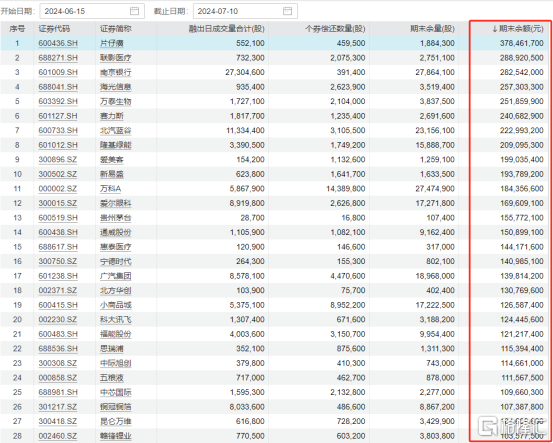Open stock code link 600415.SH

point(58,305)
